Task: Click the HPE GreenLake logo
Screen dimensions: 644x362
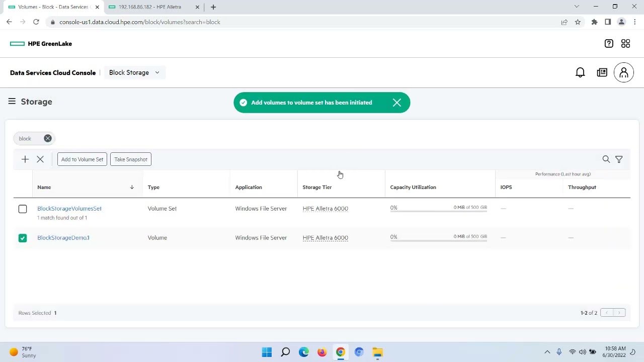Action: pyautogui.click(x=41, y=44)
